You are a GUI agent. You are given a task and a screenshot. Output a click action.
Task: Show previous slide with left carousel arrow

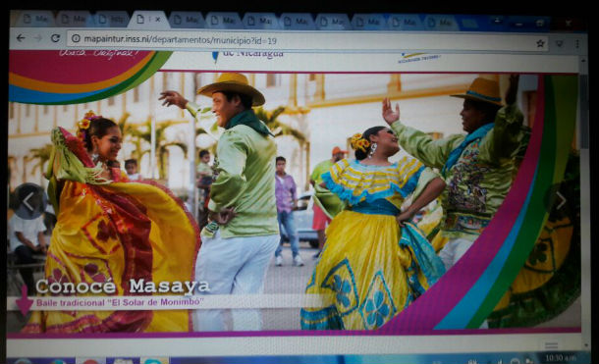[28, 201]
